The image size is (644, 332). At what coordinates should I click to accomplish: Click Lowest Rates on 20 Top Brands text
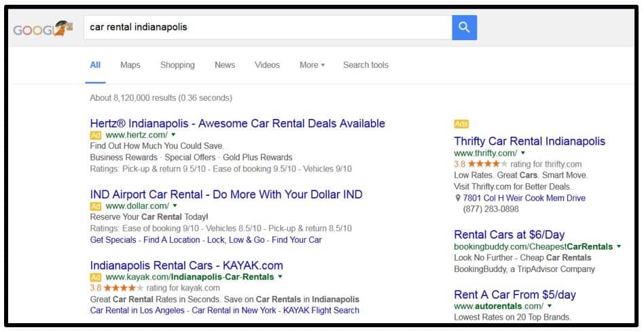click(513, 317)
